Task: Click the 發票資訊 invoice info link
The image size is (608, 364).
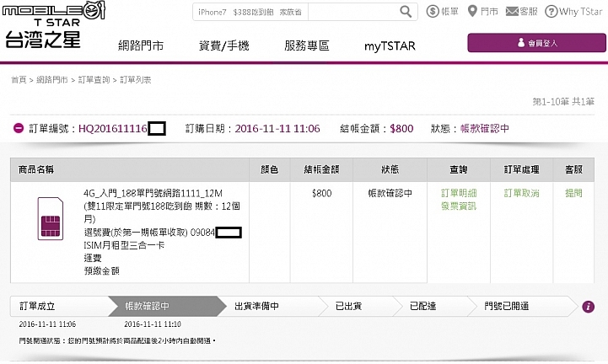Action: tap(458, 206)
